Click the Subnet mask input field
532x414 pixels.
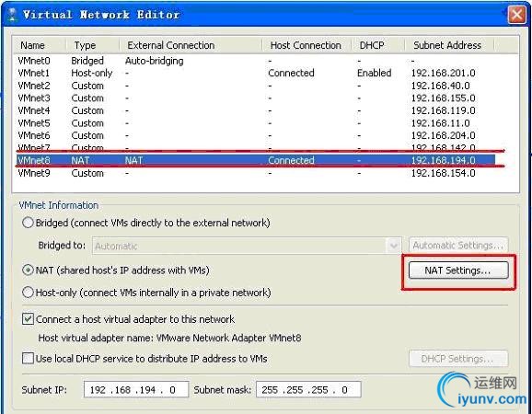coord(308,389)
